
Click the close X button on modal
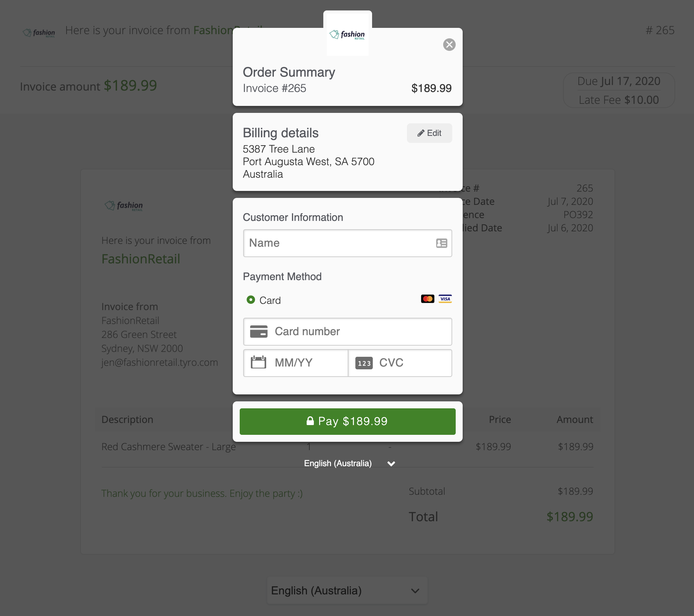pyautogui.click(x=449, y=45)
